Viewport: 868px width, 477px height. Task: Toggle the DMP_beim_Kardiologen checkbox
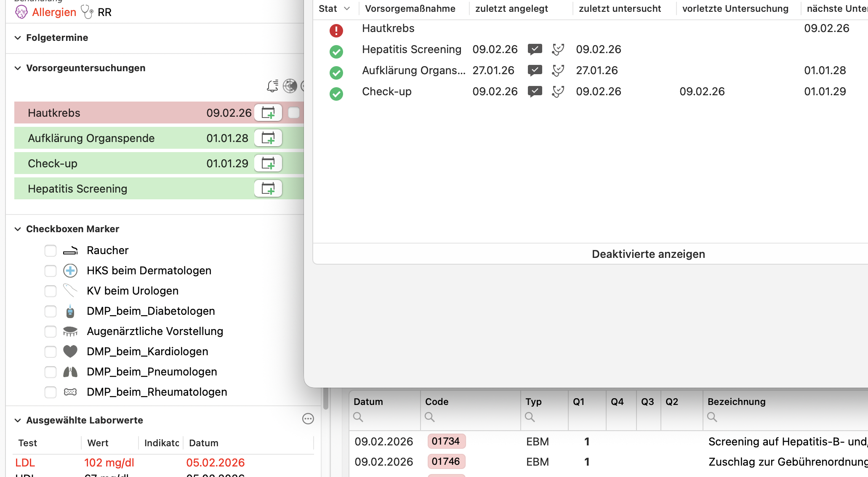[x=51, y=352]
